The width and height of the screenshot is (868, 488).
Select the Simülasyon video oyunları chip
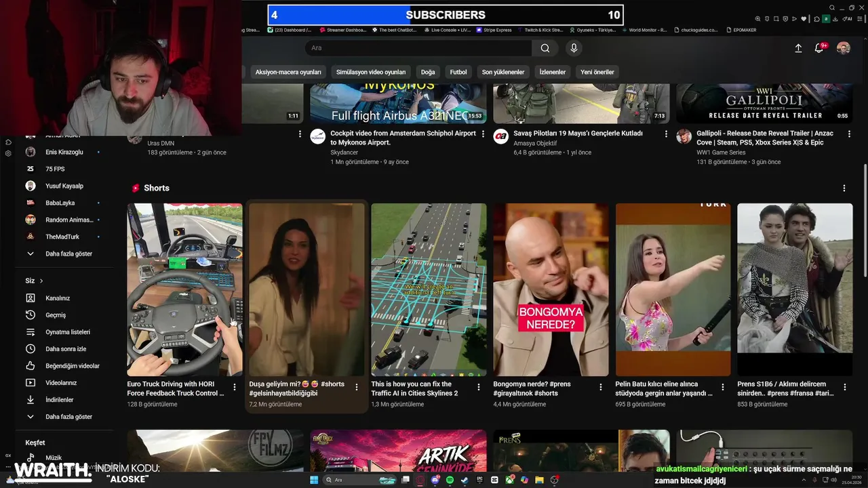coord(371,72)
